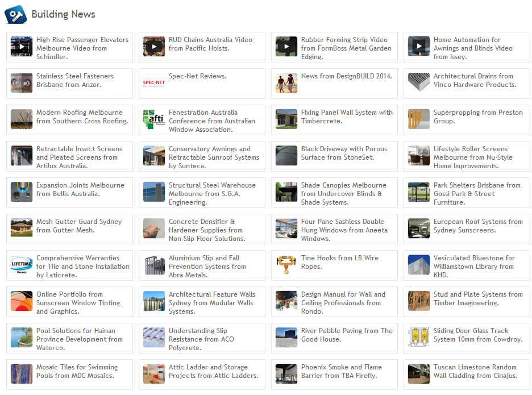Play the Rubber Forming Strip video thumbnail
The height and width of the screenshot is (395, 532).
286,46
